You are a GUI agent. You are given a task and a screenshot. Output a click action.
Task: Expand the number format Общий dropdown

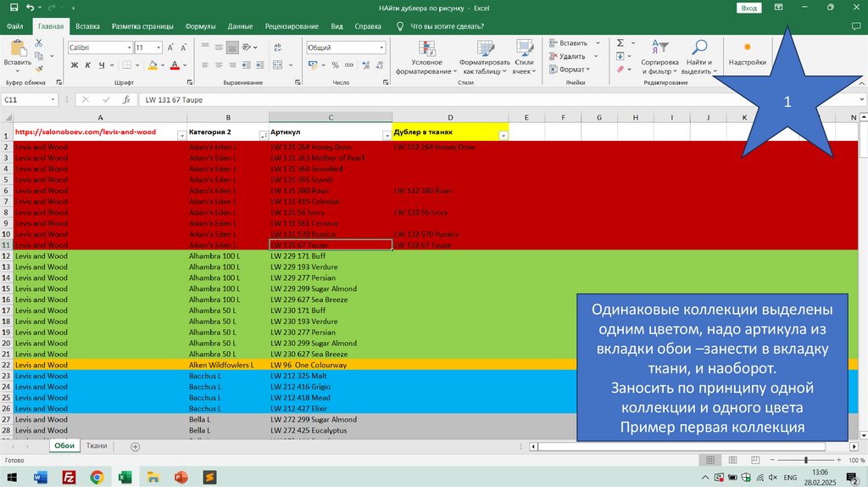(381, 48)
